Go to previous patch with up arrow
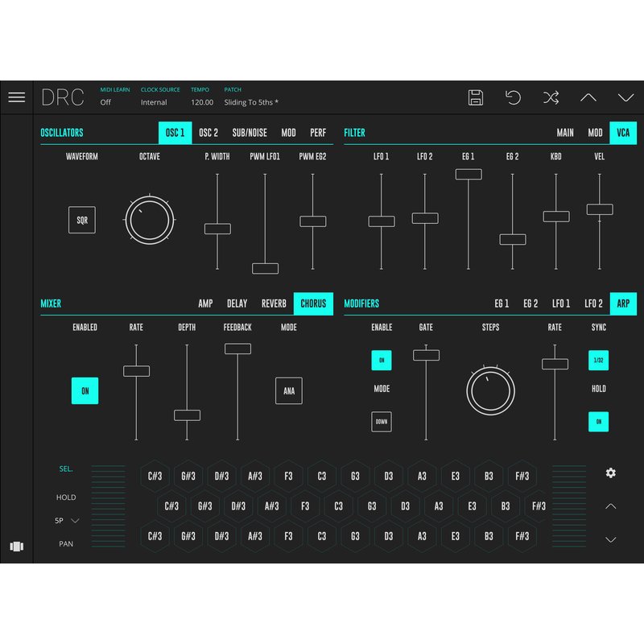Viewport: 644px width, 644px height. (x=588, y=97)
